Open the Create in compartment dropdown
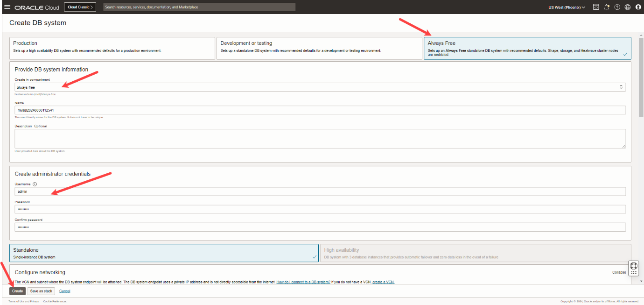 pos(320,87)
